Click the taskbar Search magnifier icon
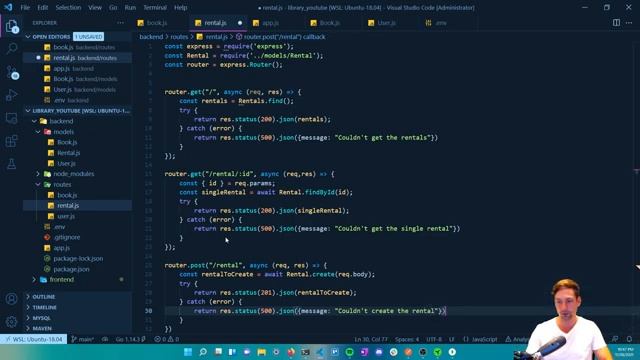The image size is (640, 360). (x=203, y=352)
